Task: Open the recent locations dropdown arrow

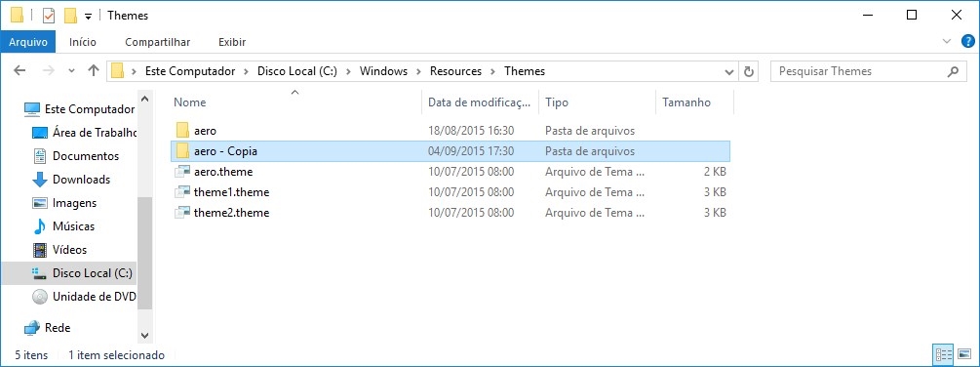Action: 71,71
